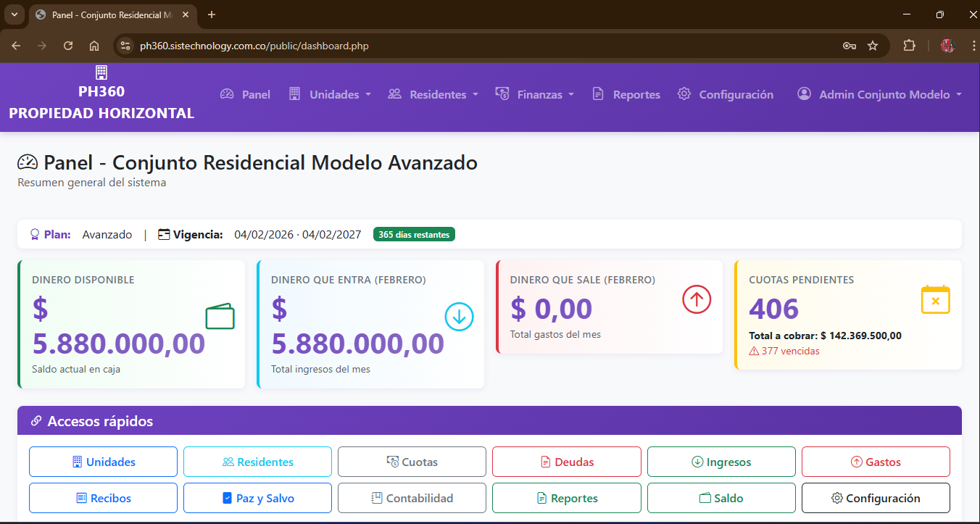Click the red up-arrow expenses icon
Screen dimensions: 980x524
click(697, 299)
